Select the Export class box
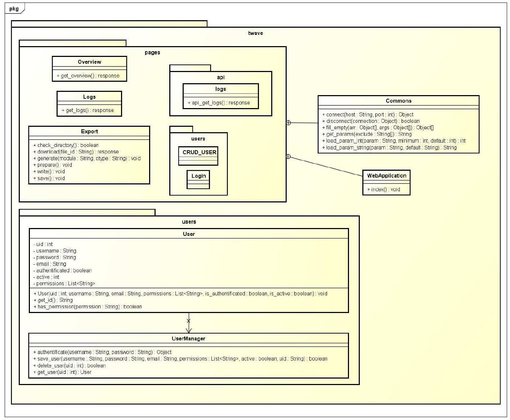 click(x=89, y=132)
